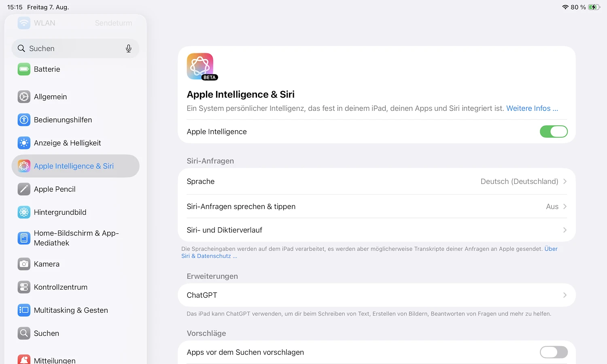Open Kamera settings

tap(75, 264)
